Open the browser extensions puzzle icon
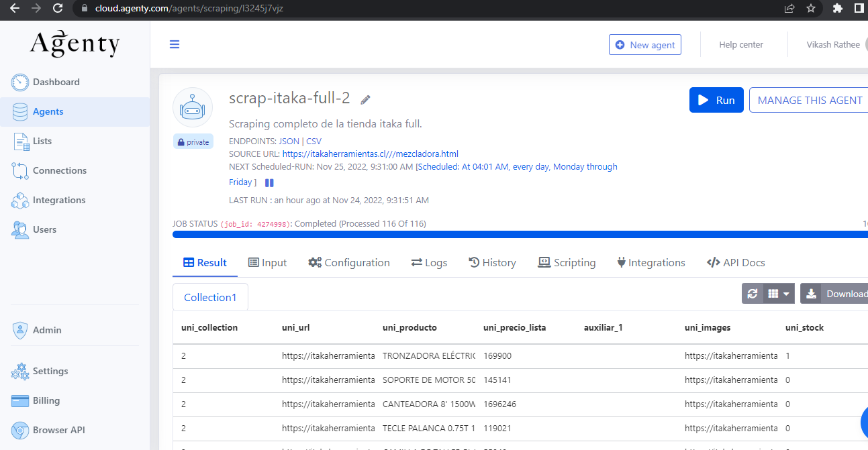This screenshot has width=868, height=450. coord(837,9)
